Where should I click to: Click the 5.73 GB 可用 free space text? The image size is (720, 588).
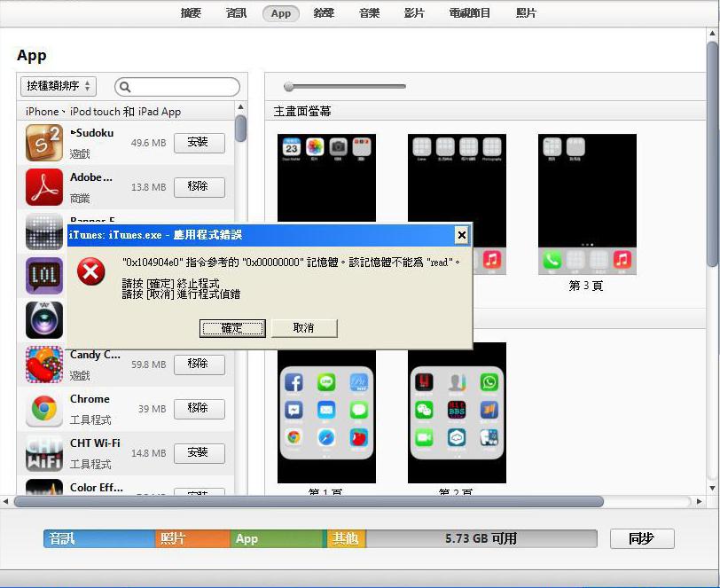[481, 538]
